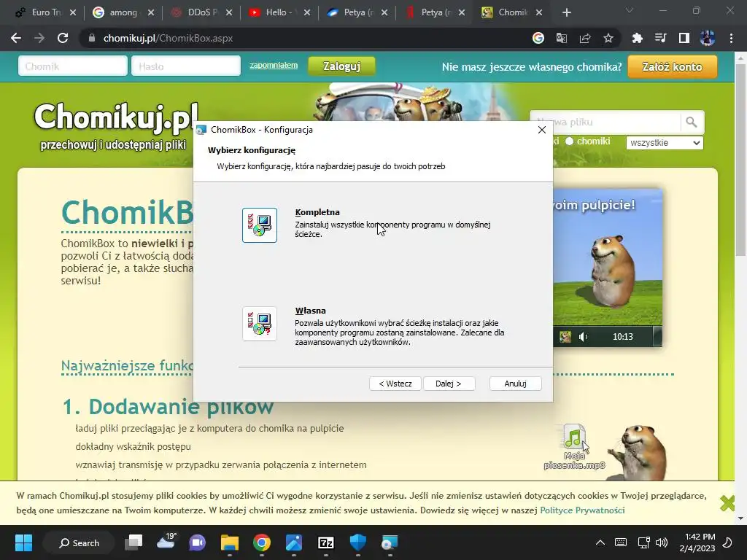Image resolution: width=747 pixels, height=560 pixels.
Task: Click the Moja piosenka.mp3 file icon
Action: coord(575,436)
